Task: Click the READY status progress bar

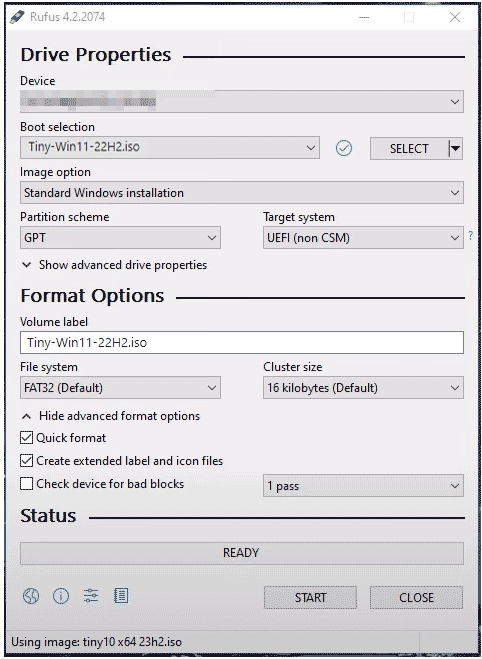Action: 242,553
